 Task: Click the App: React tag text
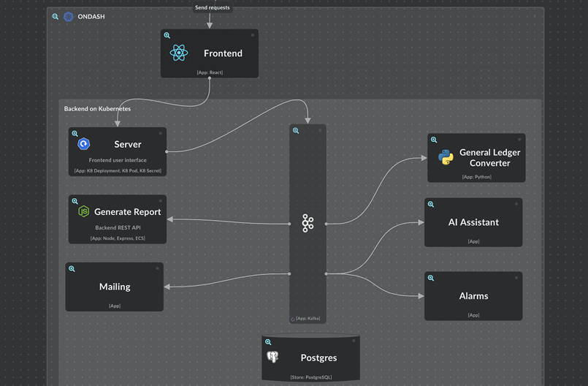click(x=210, y=72)
